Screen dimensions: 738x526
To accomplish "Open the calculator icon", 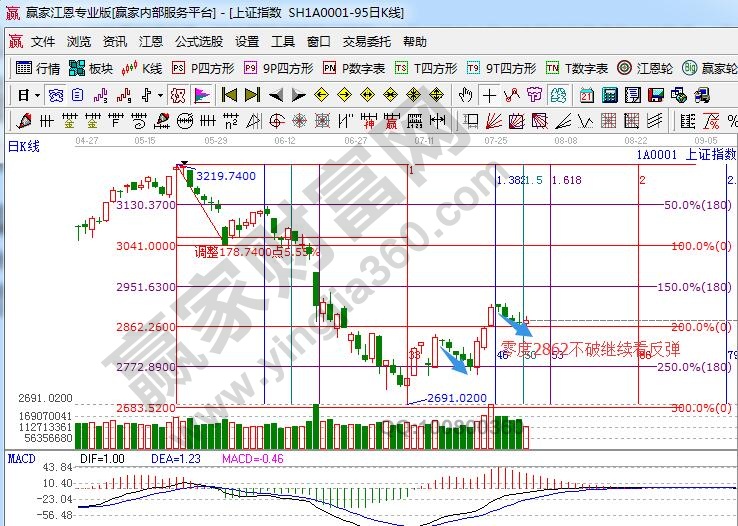I will pyautogui.click(x=610, y=96).
